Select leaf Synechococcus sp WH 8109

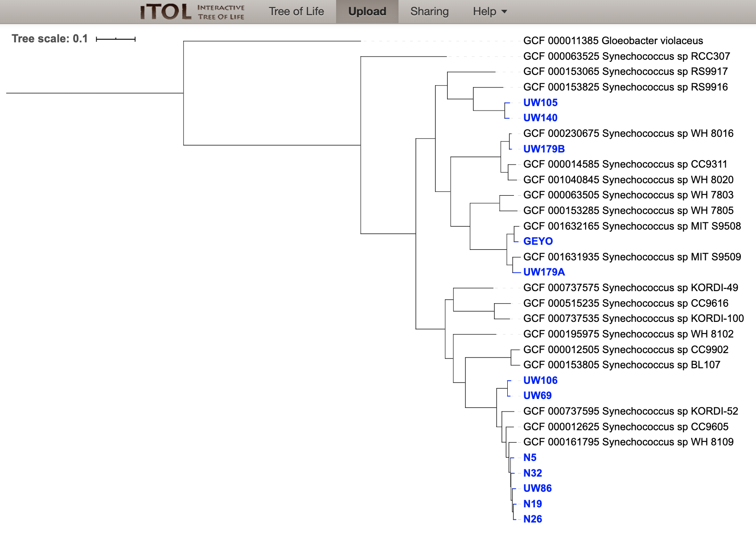pos(629,442)
